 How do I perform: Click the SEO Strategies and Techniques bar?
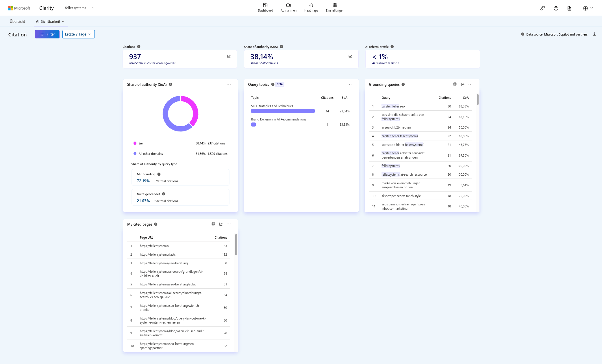click(x=283, y=111)
